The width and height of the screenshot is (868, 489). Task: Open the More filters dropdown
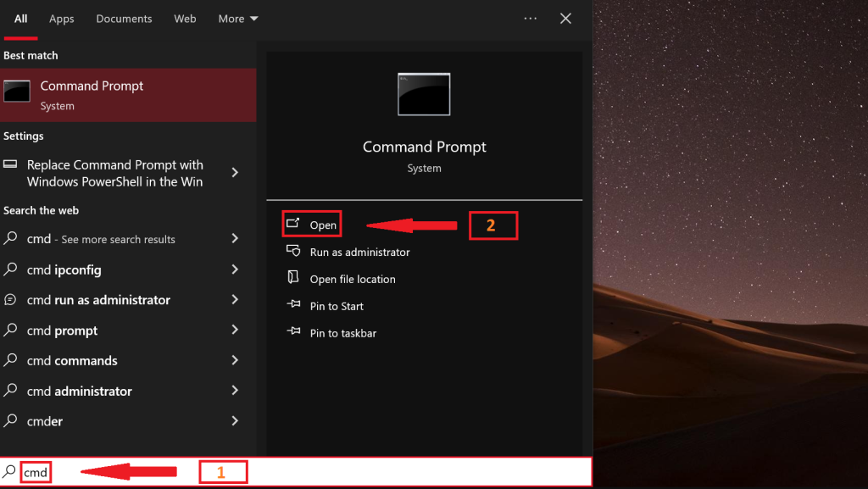[x=238, y=19]
